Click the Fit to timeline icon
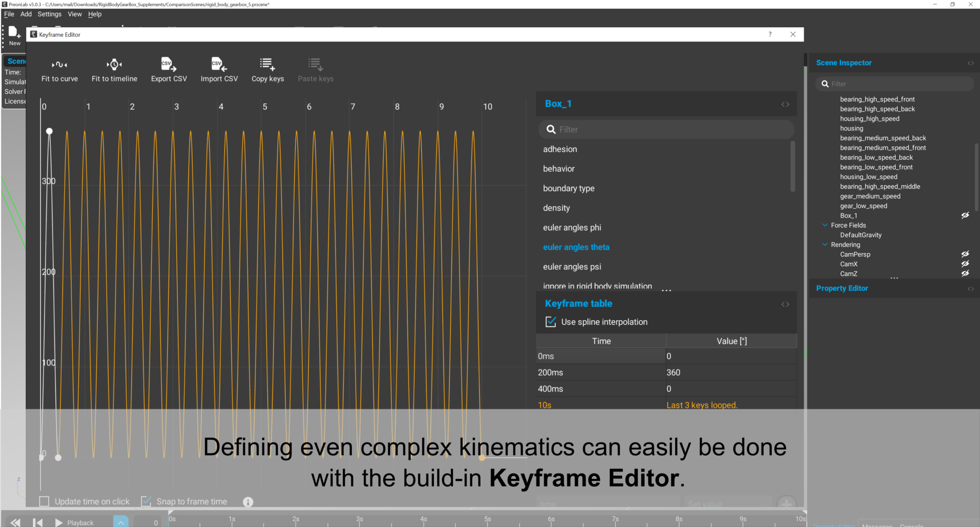 click(114, 64)
